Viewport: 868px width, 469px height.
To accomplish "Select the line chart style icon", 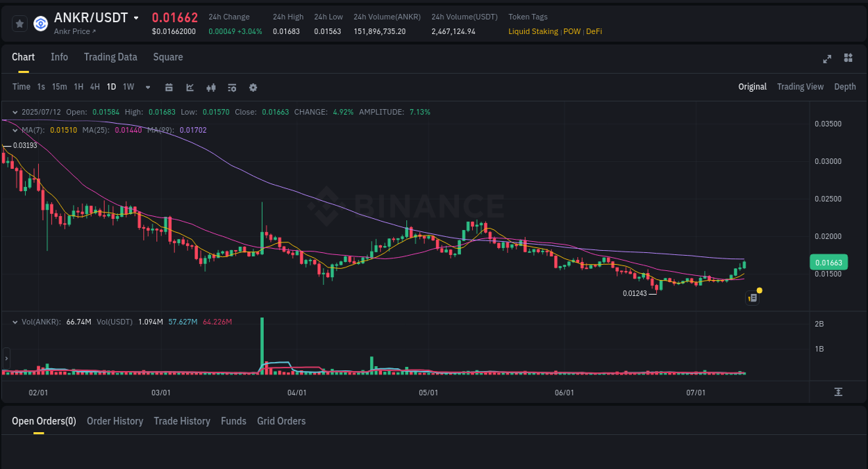I will coord(190,87).
